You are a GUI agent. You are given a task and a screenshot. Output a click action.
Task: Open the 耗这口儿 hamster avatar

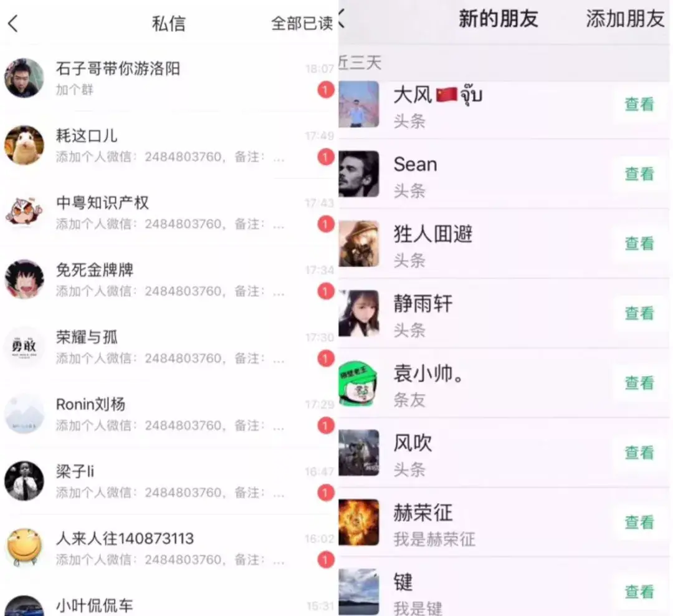click(24, 145)
